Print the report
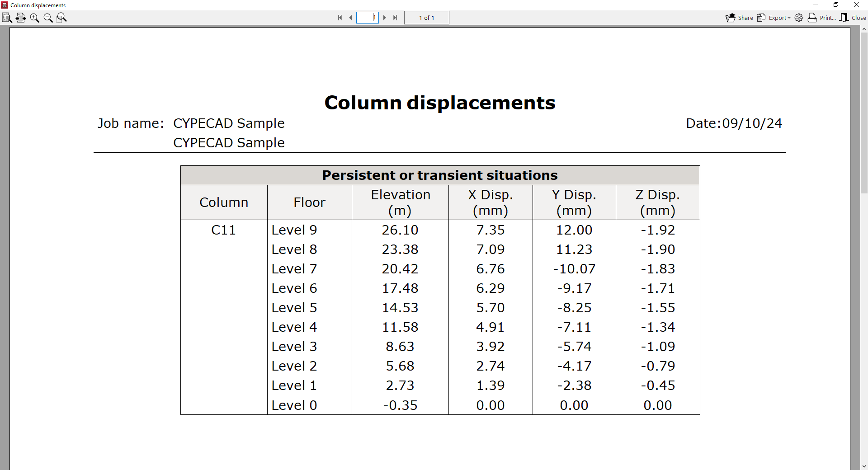 (821, 18)
